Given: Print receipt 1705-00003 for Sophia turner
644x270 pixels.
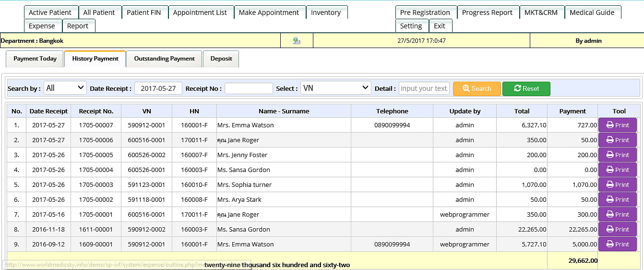Looking at the screenshot, I should click(617, 184).
